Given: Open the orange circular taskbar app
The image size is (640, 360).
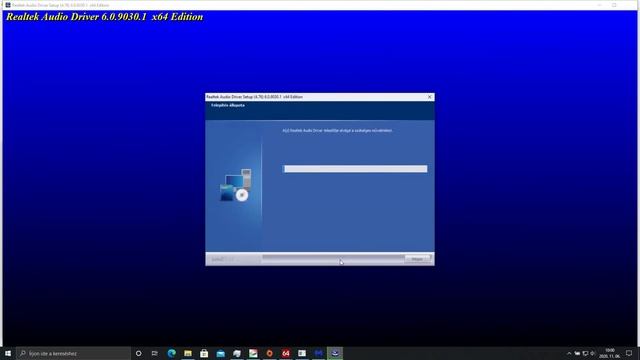Looking at the screenshot, I should (269, 353).
